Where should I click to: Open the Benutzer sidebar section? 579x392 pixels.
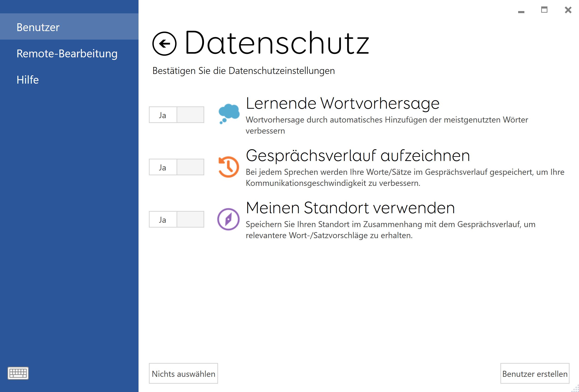pos(38,27)
